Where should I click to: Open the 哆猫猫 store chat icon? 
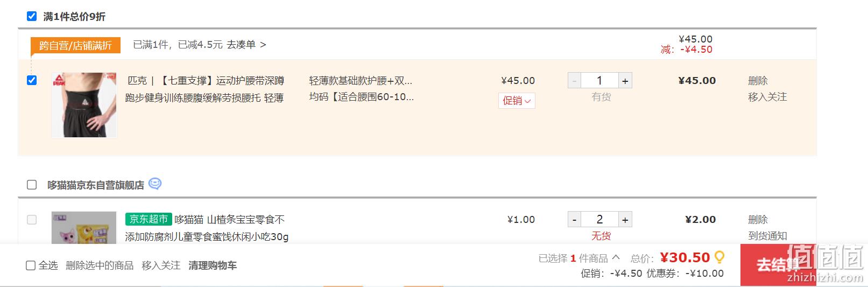pos(155,184)
